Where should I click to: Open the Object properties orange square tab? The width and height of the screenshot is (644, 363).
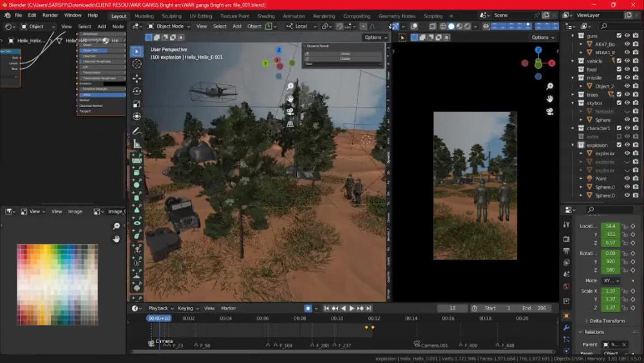[x=566, y=316]
